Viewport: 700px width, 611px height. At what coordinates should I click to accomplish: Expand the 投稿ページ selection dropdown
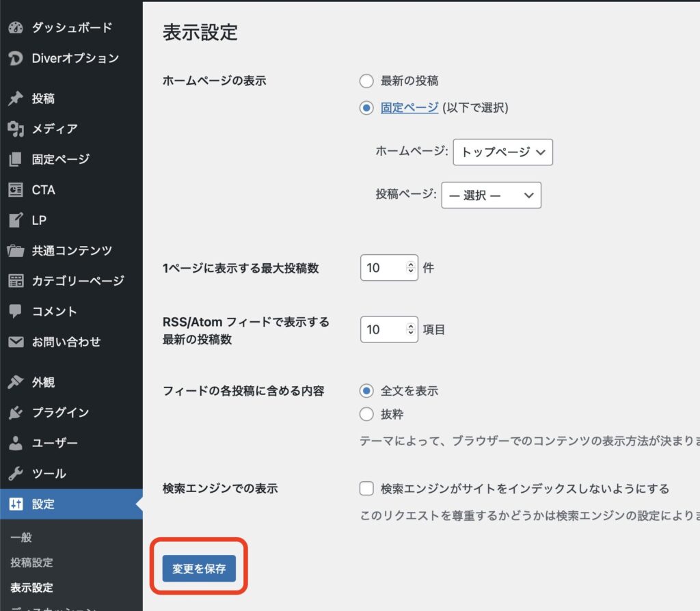[491, 195]
